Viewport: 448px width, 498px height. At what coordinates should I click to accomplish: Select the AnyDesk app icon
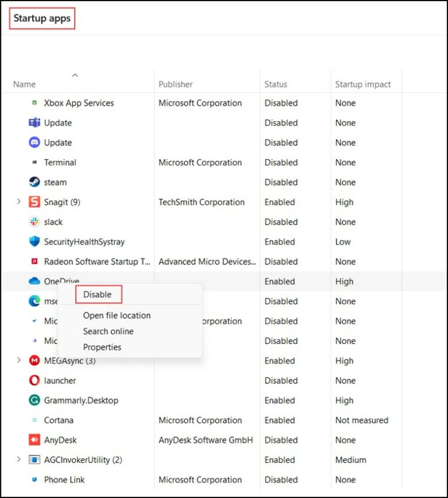pyautogui.click(x=34, y=440)
